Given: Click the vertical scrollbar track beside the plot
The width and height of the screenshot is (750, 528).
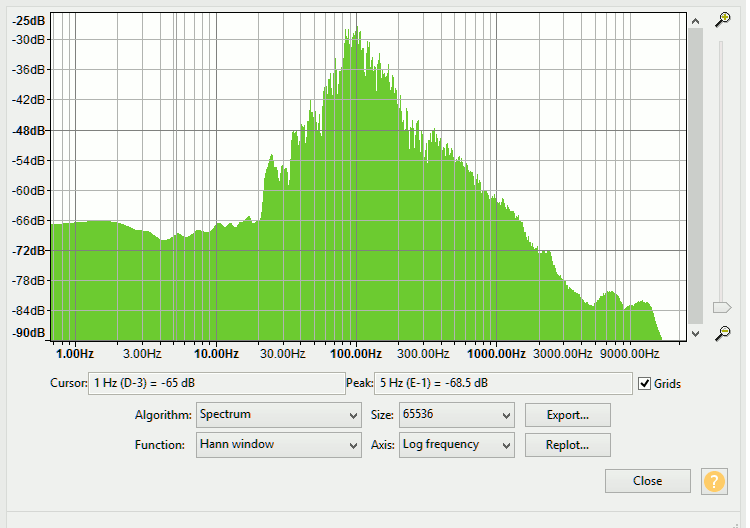Looking at the screenshot, I should point(696,170).
